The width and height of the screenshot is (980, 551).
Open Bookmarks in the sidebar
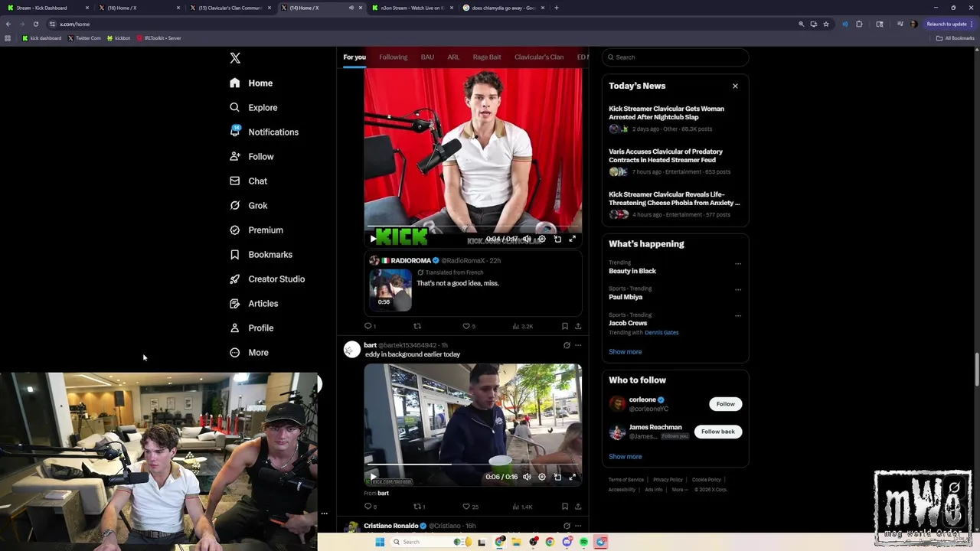pyautogui.click(x=260, y=255)
